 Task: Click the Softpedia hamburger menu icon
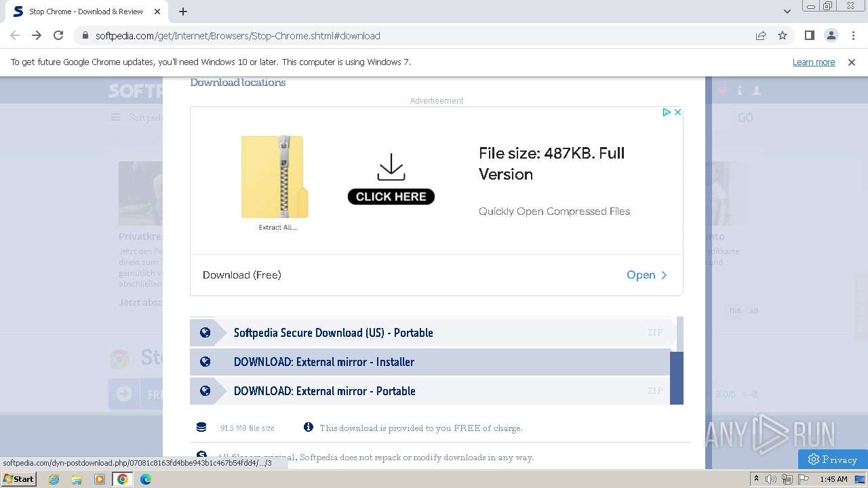(116, 117)
